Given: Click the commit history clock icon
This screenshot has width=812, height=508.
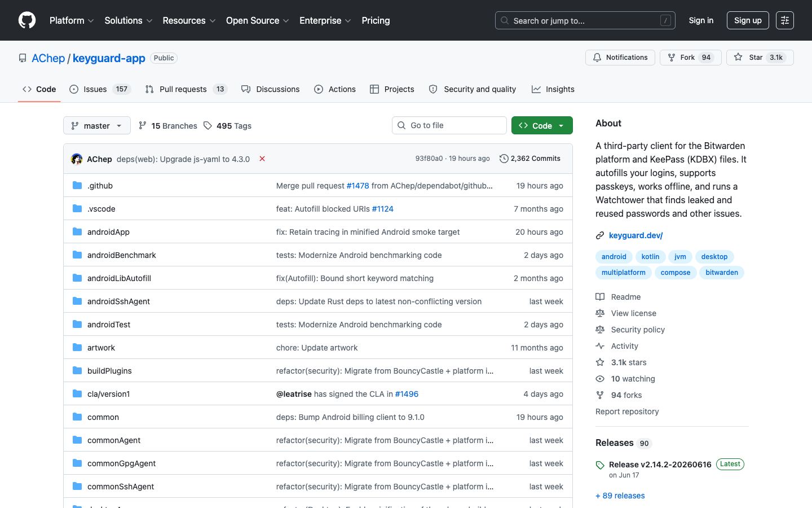Looking at the screenshot, I should [x=504, y=159].
